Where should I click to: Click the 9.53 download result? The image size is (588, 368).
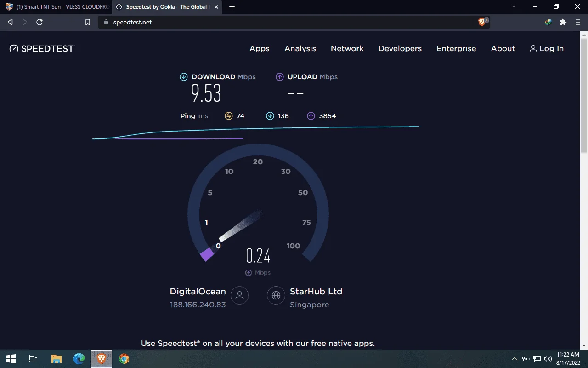tap(206, 93)
